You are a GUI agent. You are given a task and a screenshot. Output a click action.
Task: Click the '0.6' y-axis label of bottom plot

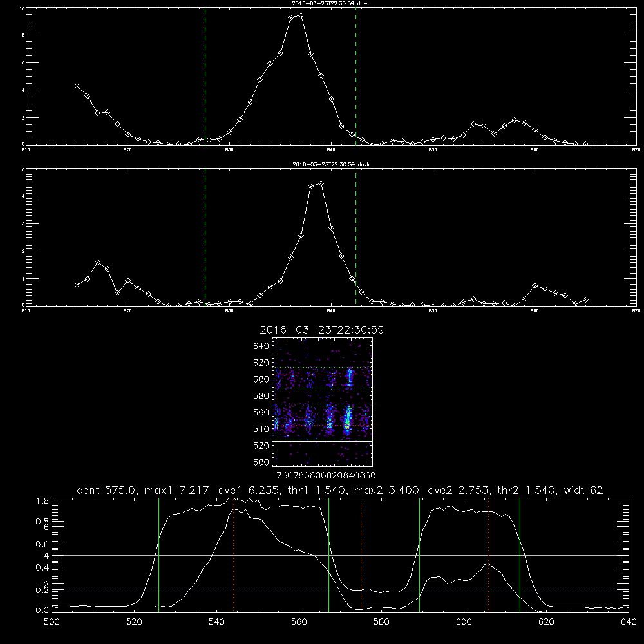[x=43, y=544]
